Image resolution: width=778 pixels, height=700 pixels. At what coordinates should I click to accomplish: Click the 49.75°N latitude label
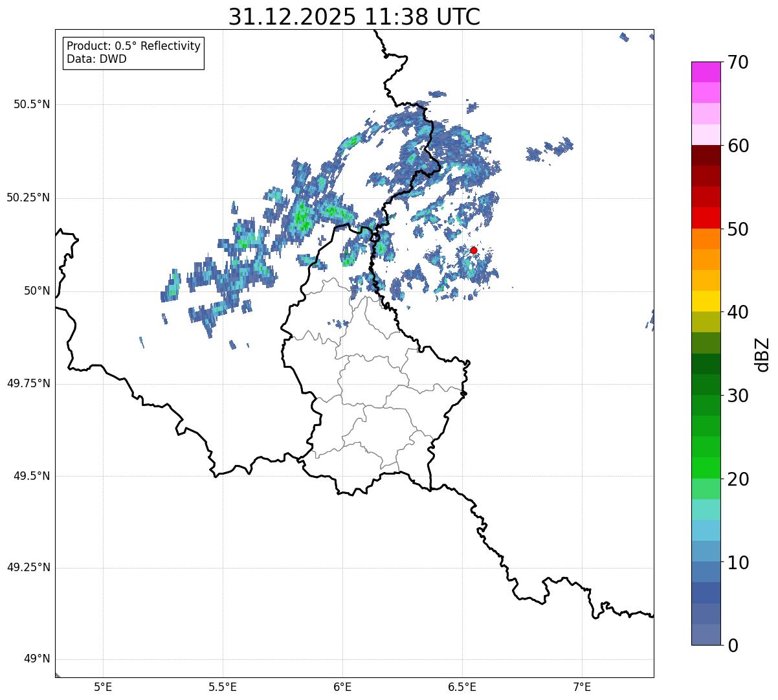coord(28,383)
